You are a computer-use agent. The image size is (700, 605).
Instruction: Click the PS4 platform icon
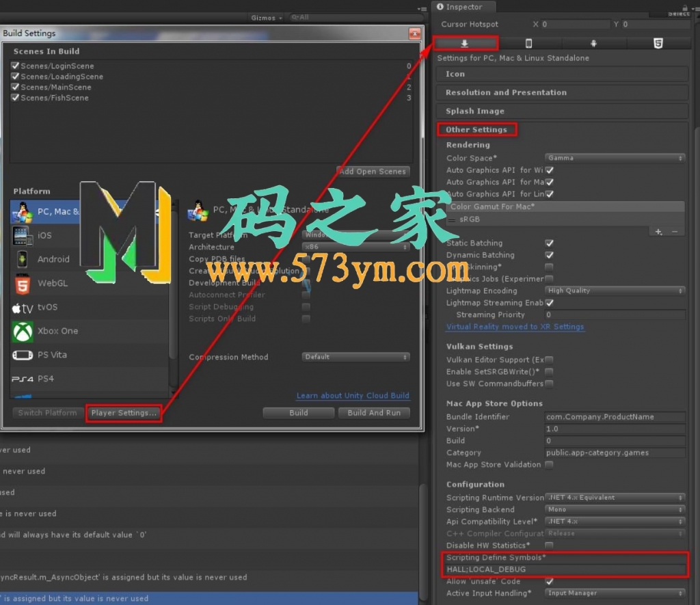click(23, 379)
